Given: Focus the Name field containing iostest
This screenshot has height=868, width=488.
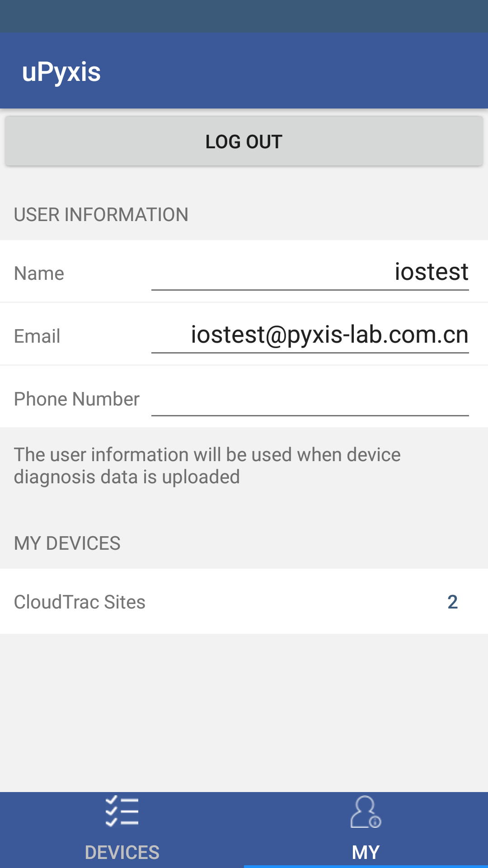Looking at the screenshot, I should click(310, 272).
